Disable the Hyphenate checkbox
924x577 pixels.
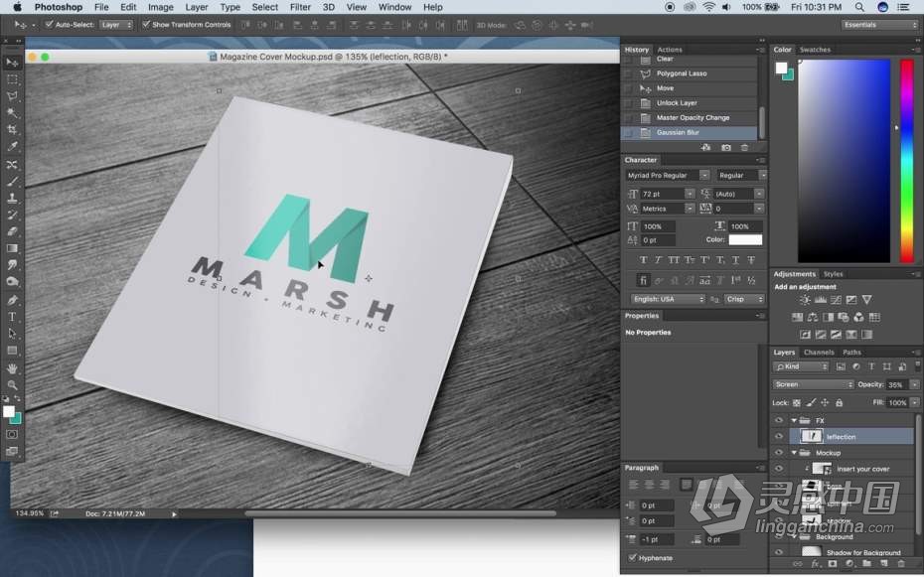[632, 557]
